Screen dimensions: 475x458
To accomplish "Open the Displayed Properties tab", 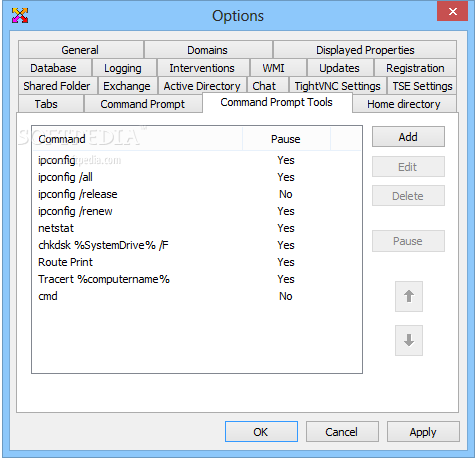I will point(365,50).
